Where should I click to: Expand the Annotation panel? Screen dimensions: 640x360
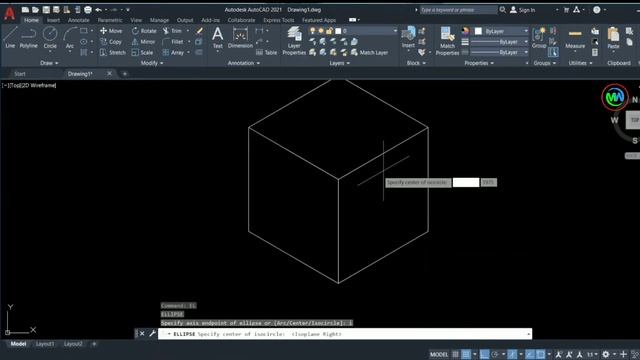coord(244,63)
